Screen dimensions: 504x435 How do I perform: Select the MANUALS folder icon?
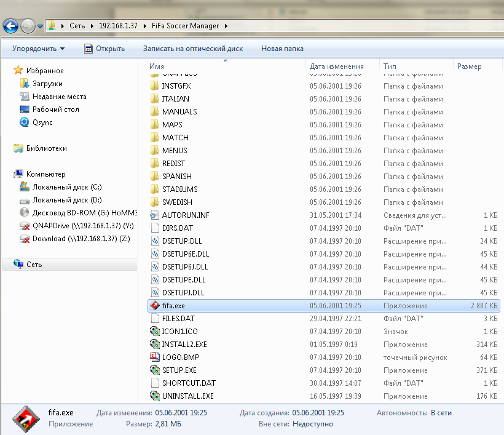(155, 111)
